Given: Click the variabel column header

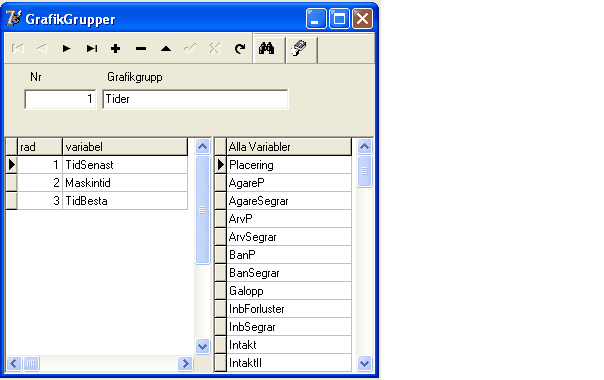Looking at the screenshot, I should tap(125, 147).
